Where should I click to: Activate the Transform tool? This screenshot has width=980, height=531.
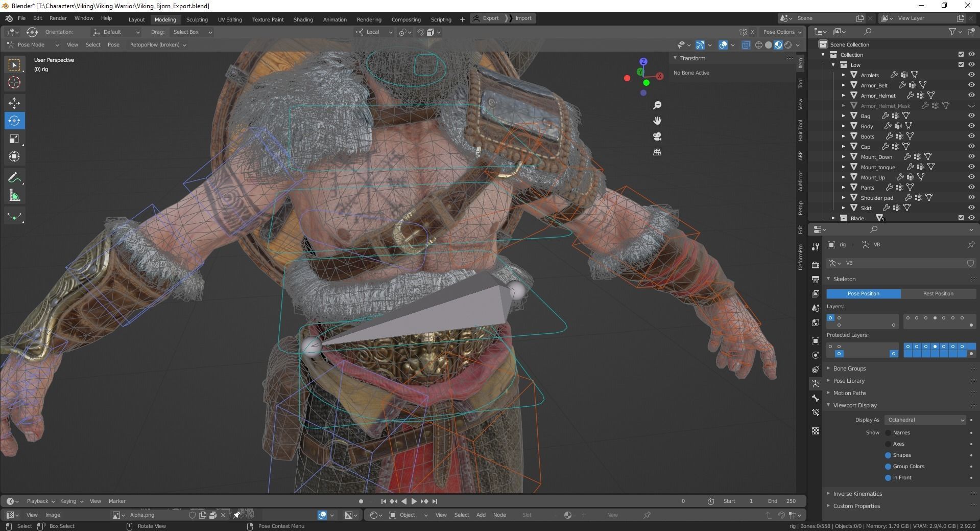pos(14,156)
